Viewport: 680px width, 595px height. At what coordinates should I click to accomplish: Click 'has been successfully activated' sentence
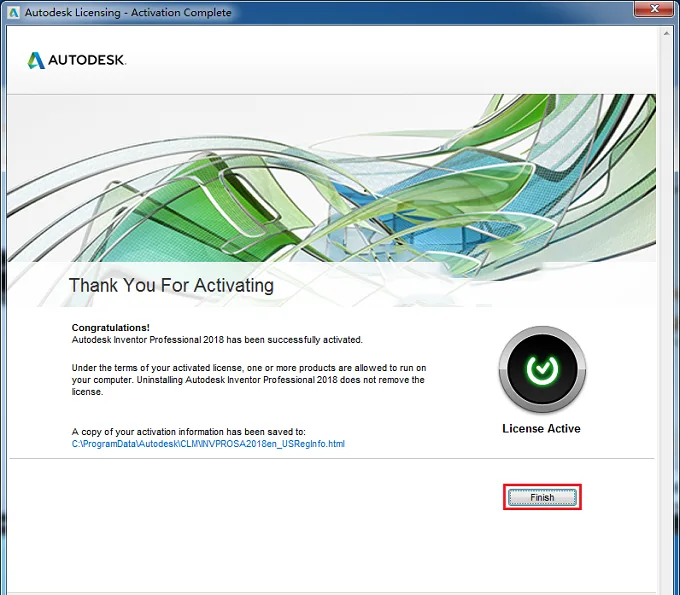tap(217, 340)
